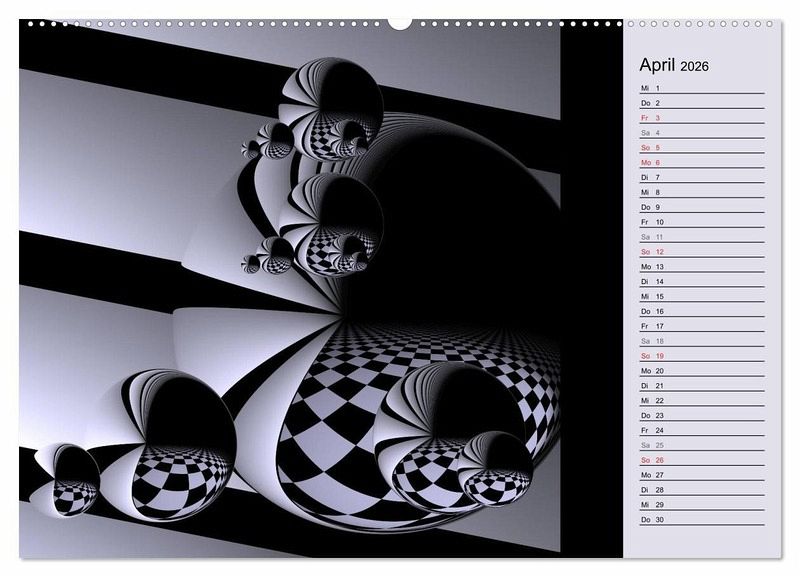800x577 pixels.
Task: Click the topmost checkered sphere in artwork
Action: point(332,108)
